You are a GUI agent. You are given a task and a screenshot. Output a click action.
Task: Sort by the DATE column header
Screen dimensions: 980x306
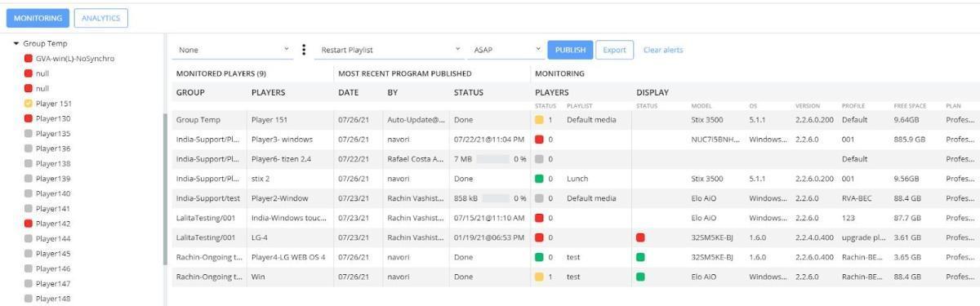[x=348, y=92]
